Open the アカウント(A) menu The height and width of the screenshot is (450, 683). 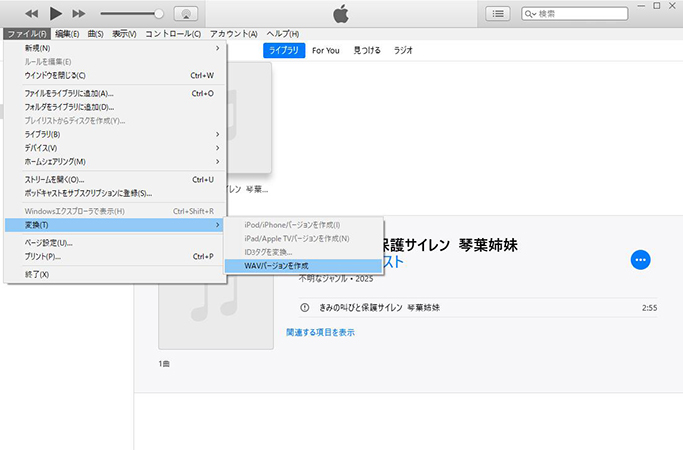(x=233, y=34)
